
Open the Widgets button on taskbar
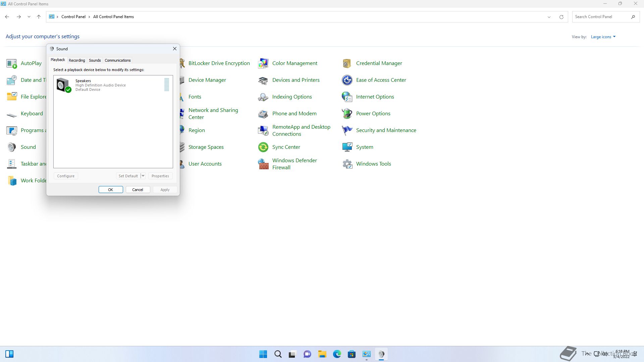pyautogui.click(x=9, y=354)
